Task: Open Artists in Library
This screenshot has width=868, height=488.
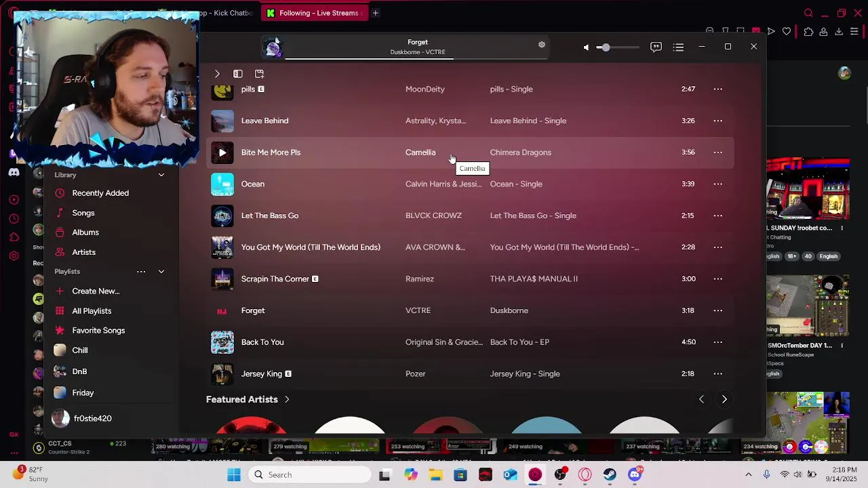Action: click(x=84, y=252)
